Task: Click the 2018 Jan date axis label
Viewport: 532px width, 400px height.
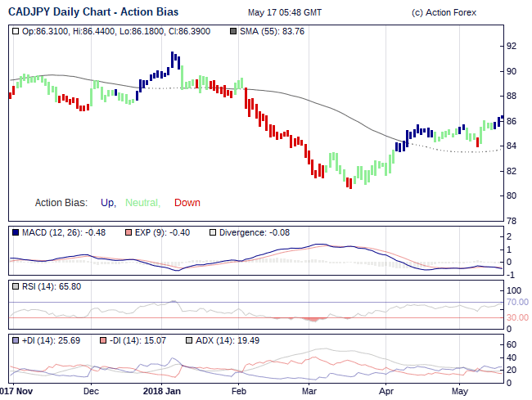Action: 162,391
